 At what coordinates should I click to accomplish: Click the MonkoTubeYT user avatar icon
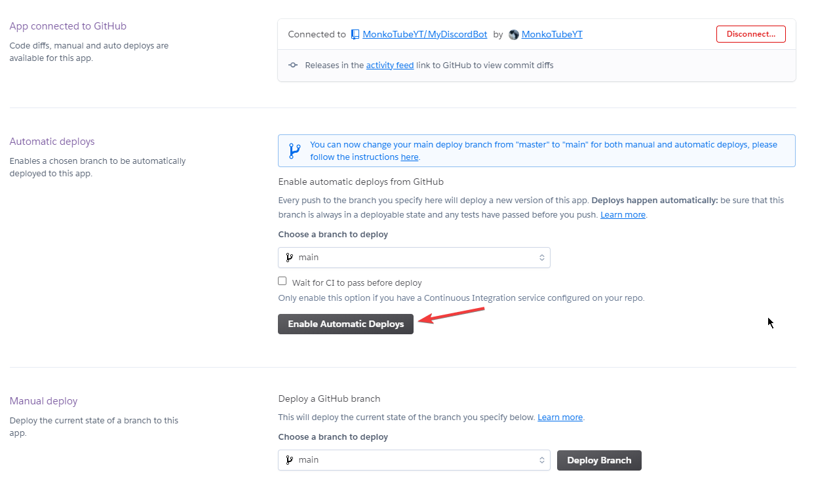tap(514, 35)
